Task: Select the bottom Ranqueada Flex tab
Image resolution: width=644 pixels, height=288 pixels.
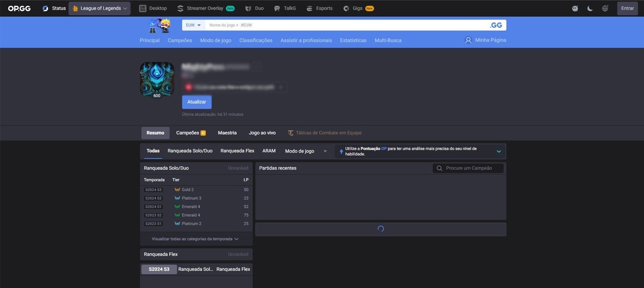Action: (233, 269)
